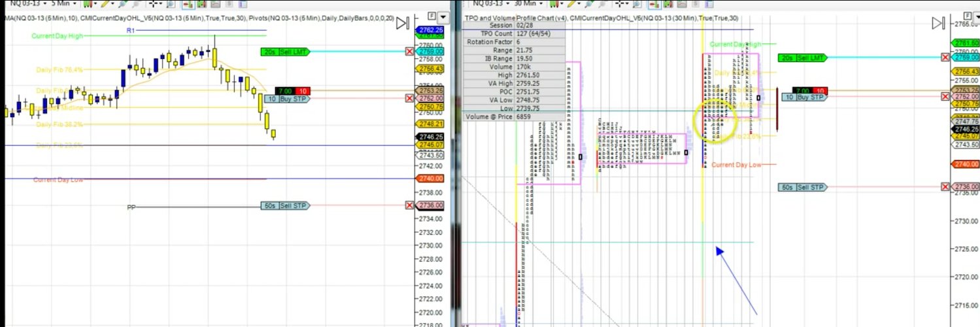
Task: Click zoom out icon in 5 Min chart
Action: [135, 4]
